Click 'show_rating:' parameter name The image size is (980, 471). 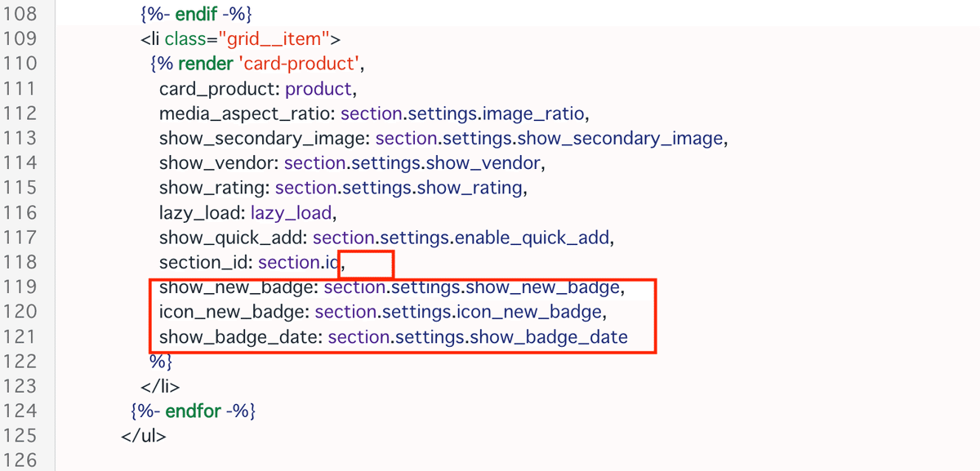[215, 188]
